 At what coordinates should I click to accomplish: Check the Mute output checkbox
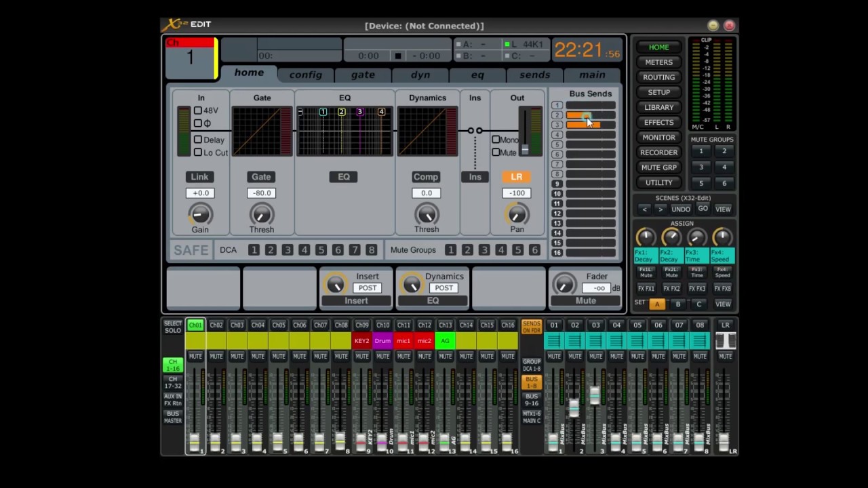pyautogui.click(x=496, y=152)
